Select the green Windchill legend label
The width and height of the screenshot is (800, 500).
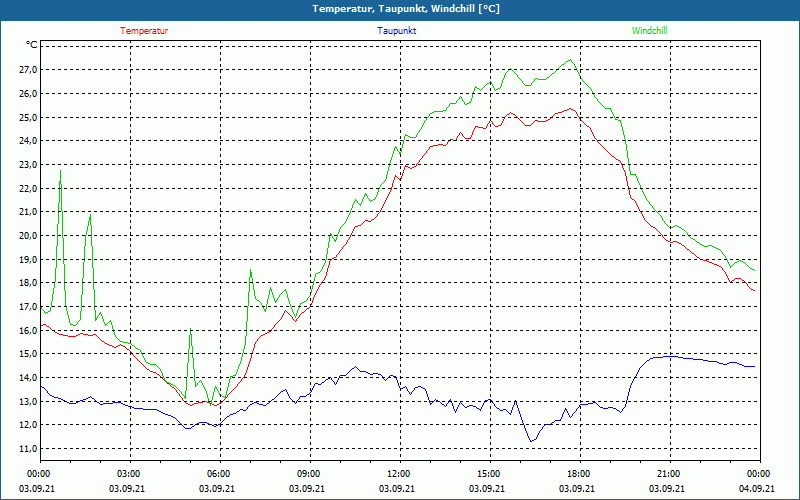tap(649, 31)
